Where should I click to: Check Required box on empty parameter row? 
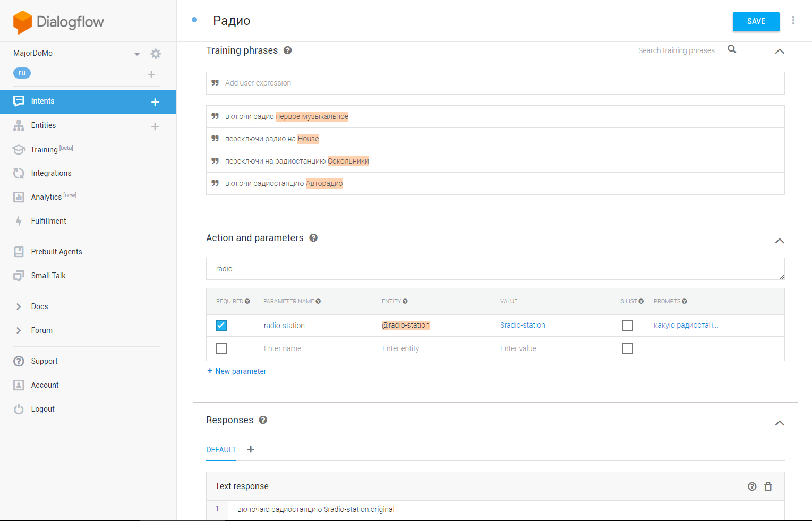pyautogui.click(x=221, y=348)
